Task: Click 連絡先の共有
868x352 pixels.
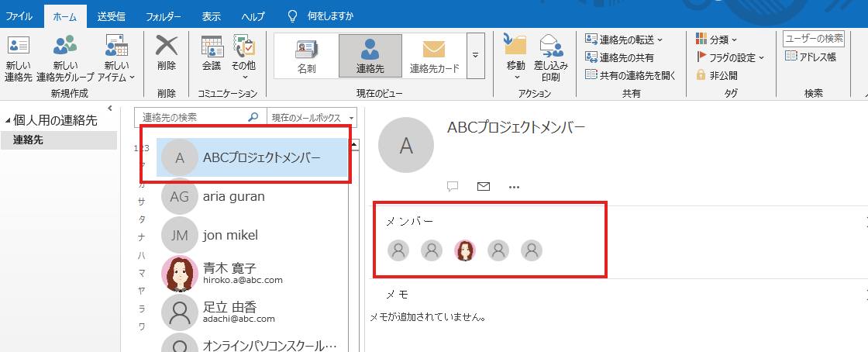Action: 619,57
